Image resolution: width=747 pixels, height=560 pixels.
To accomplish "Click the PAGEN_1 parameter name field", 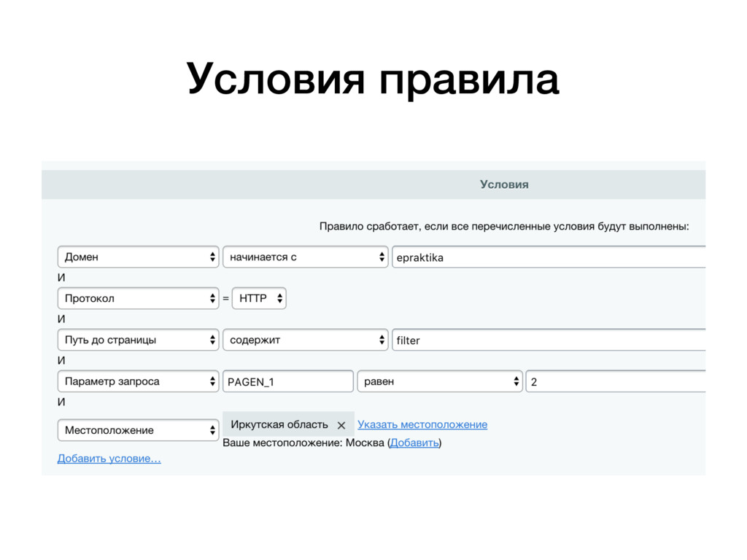I will tap(288, 381).
